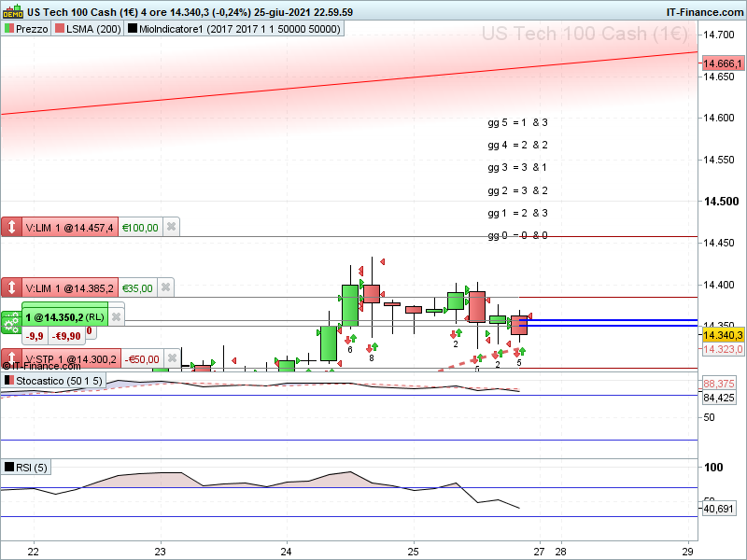Click the -€50,00 loss value
747x560 pixels.
142,359
